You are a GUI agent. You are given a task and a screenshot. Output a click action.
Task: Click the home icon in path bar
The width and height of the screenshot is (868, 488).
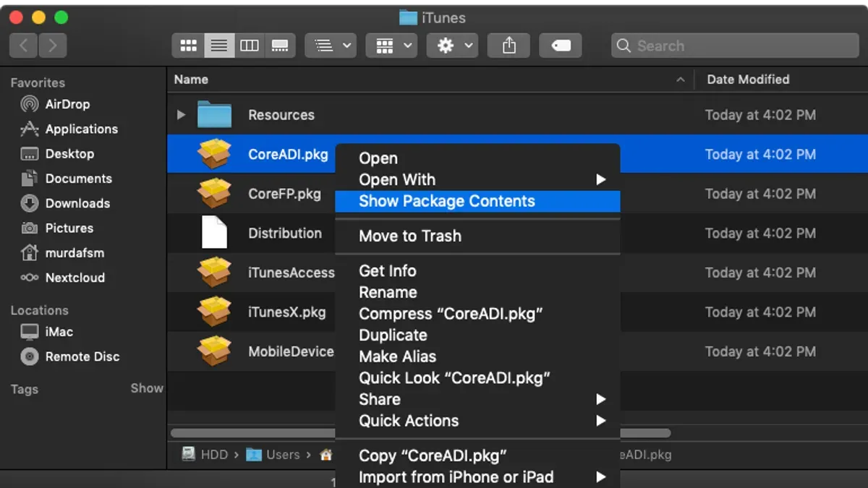click(326, 455)
